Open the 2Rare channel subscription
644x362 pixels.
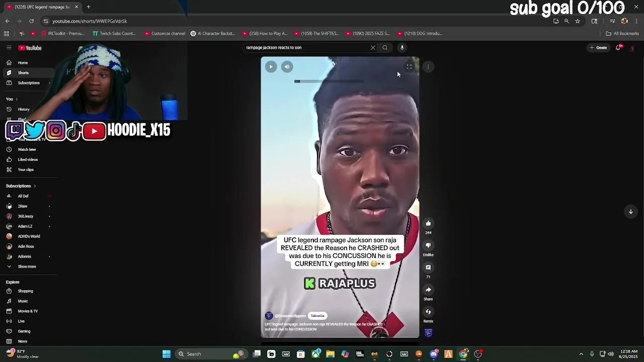click(28, 206)
